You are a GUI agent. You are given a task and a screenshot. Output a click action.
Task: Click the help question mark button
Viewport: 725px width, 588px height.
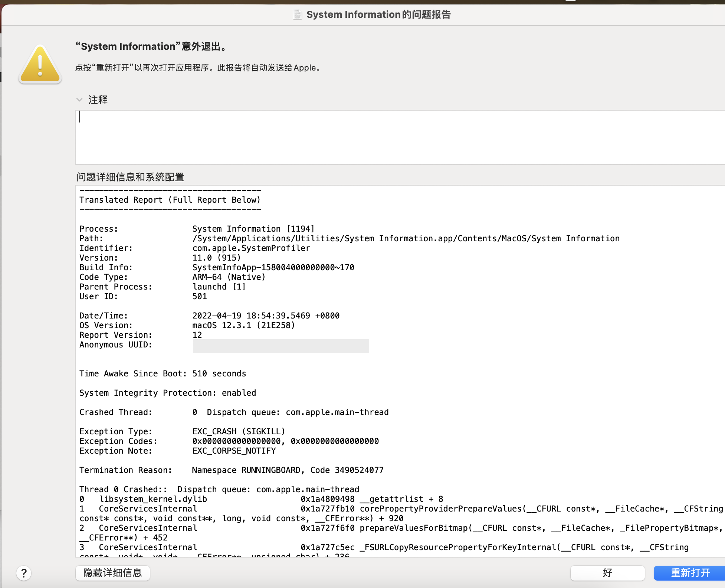point(24,573)
